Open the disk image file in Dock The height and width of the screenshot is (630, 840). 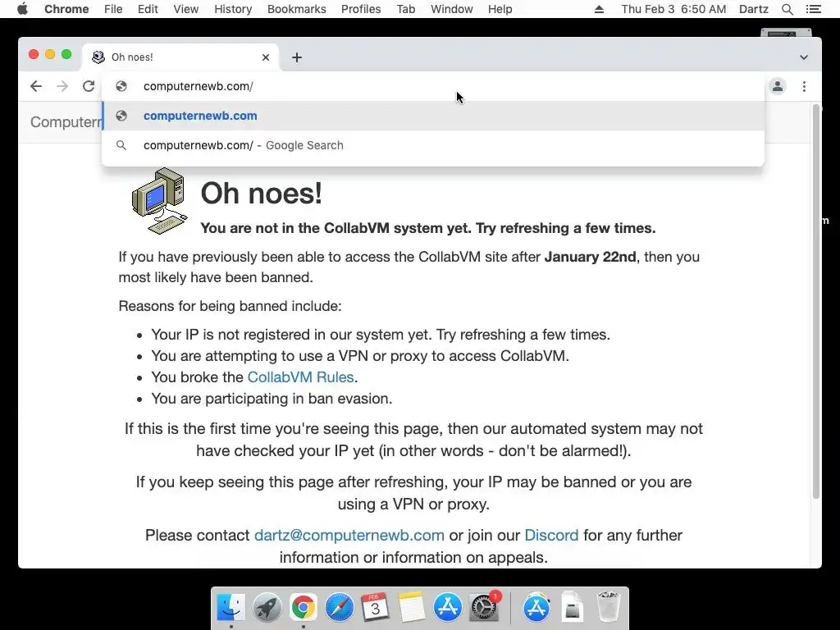(x=572, y=607)
